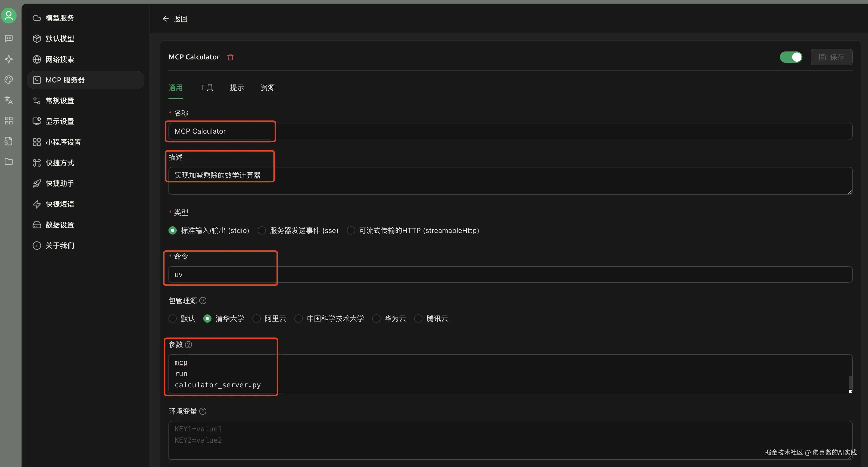
Task: Open the chat assistant sidebar icon
Action: pyautogui.click(x=9, y=38)
